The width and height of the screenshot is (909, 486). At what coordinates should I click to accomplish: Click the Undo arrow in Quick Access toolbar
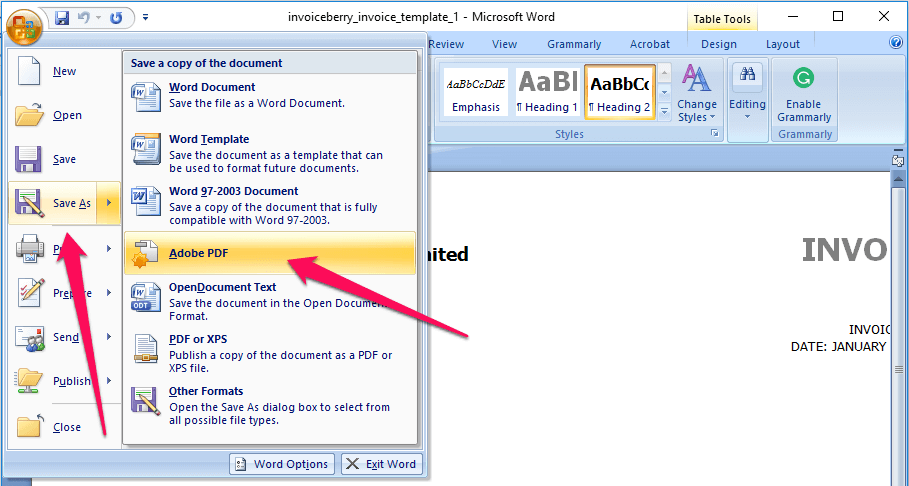click(84, 18)
